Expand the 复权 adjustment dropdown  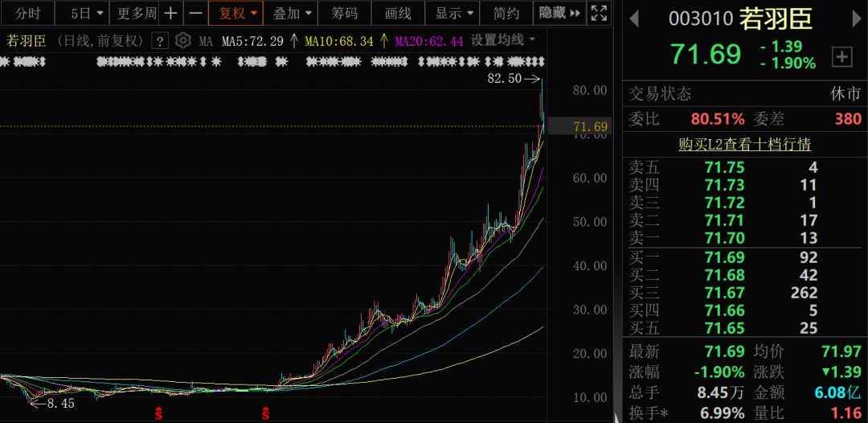(x=239, y=14)
